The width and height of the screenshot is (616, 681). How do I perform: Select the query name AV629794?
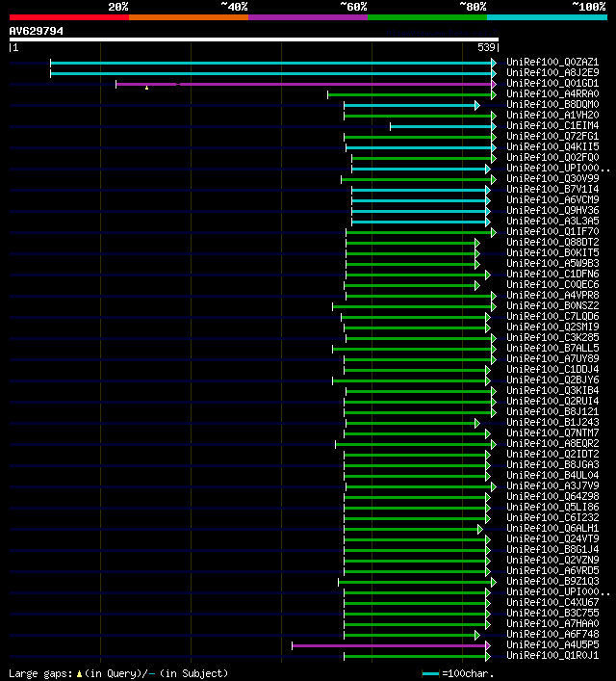(36, 31)
